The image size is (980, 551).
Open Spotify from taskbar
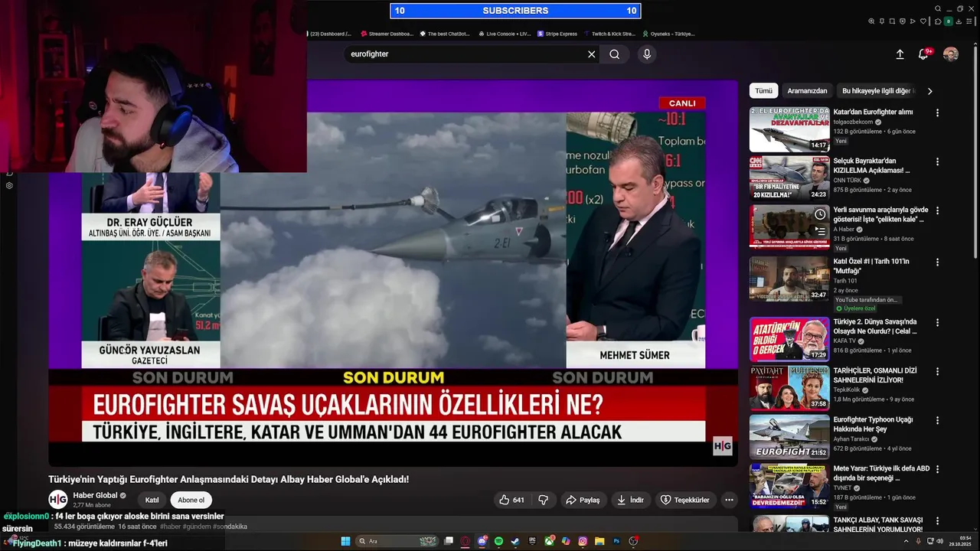tap(498, 541)
